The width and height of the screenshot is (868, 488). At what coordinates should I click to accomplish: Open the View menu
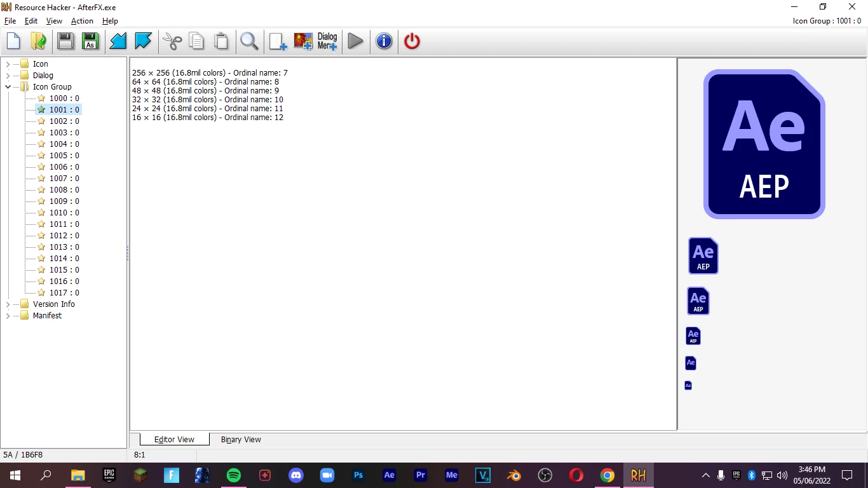tap(54, 21)
